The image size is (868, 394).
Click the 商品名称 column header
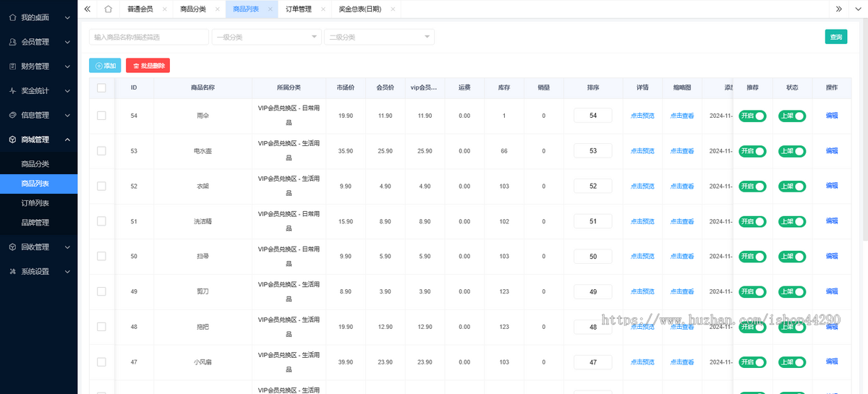click(203, 87)
